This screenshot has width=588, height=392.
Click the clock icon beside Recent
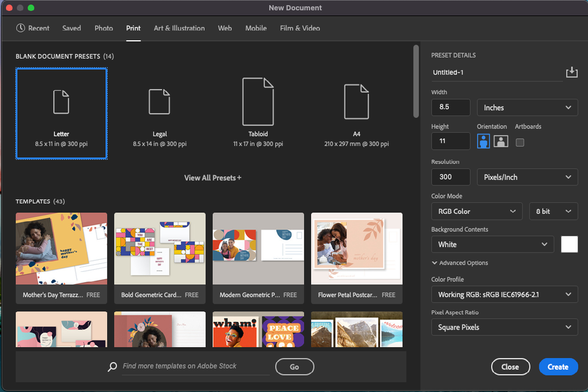point(21,28)
